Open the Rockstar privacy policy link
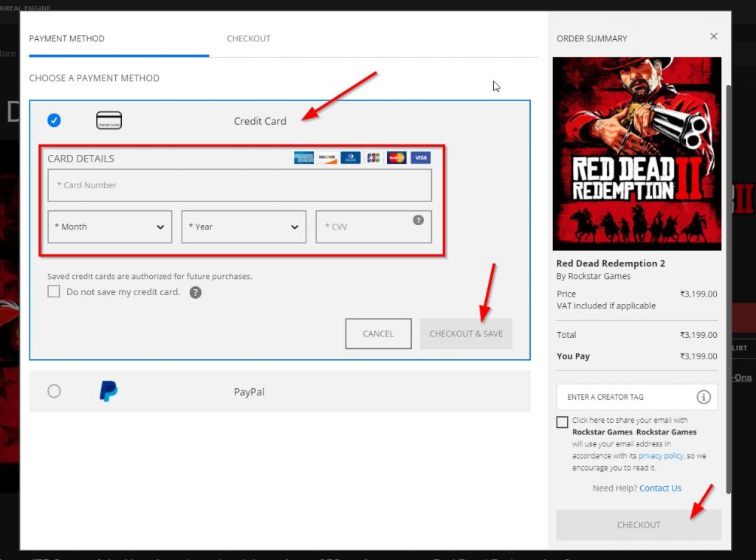 click(x=661, y=456)
